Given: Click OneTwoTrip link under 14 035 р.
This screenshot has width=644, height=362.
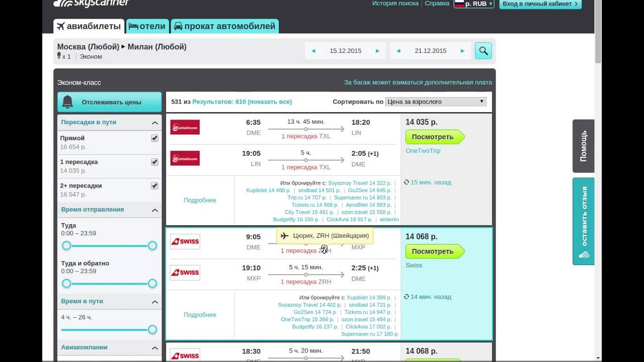Looking at the screenshot, I should pos(423,151).
